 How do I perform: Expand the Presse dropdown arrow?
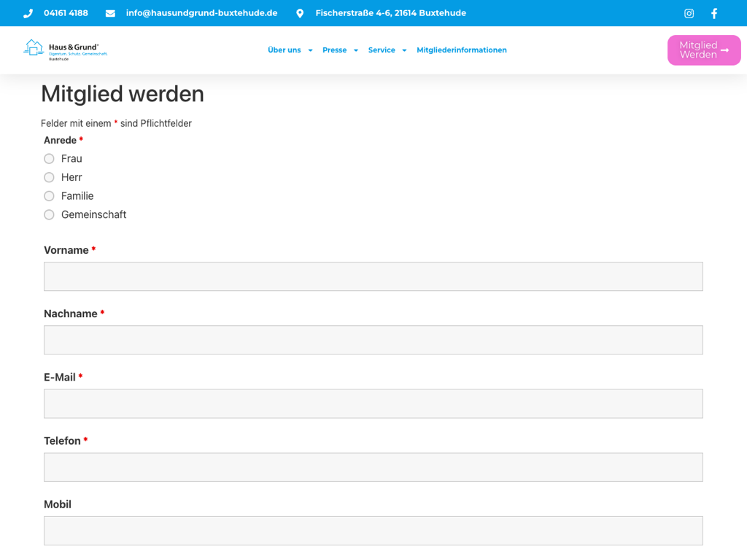356,50
